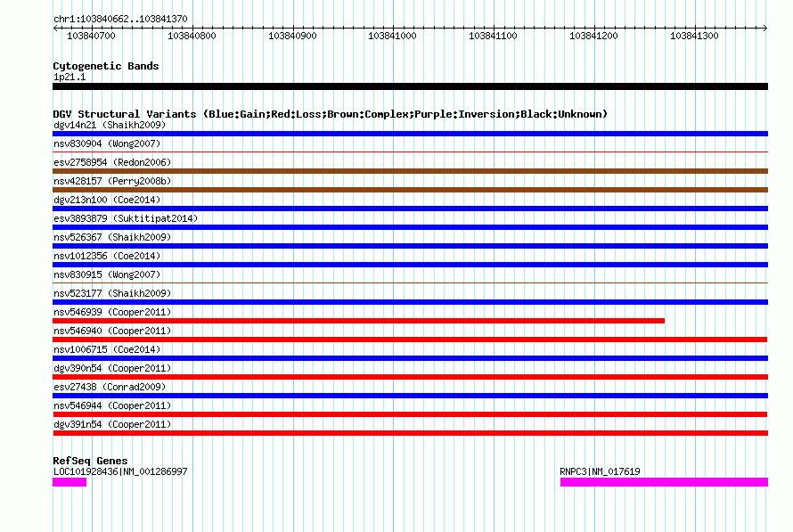Click the RefSeq Genes track title
This screenshot has height=532, width=793.
[90, 461]
